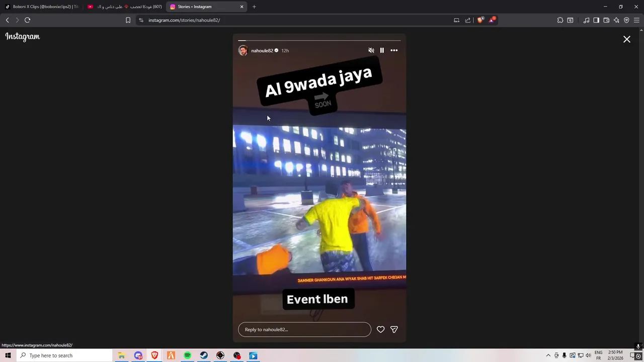Image resolution: width=644 pixels, height=362 pixels.
Task: Reload the Instagram page
Action: pyautogui.click(x=28, y=20)
